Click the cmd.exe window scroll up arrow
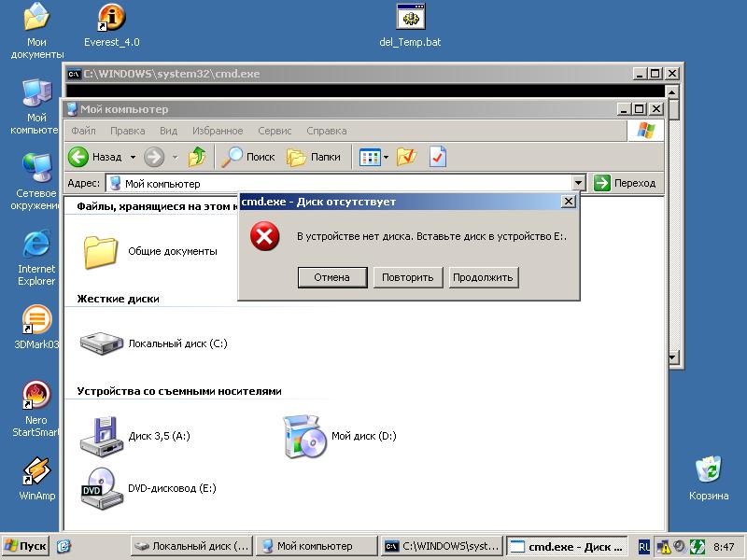This screenshot has height=560, width=747. [672, 92]
